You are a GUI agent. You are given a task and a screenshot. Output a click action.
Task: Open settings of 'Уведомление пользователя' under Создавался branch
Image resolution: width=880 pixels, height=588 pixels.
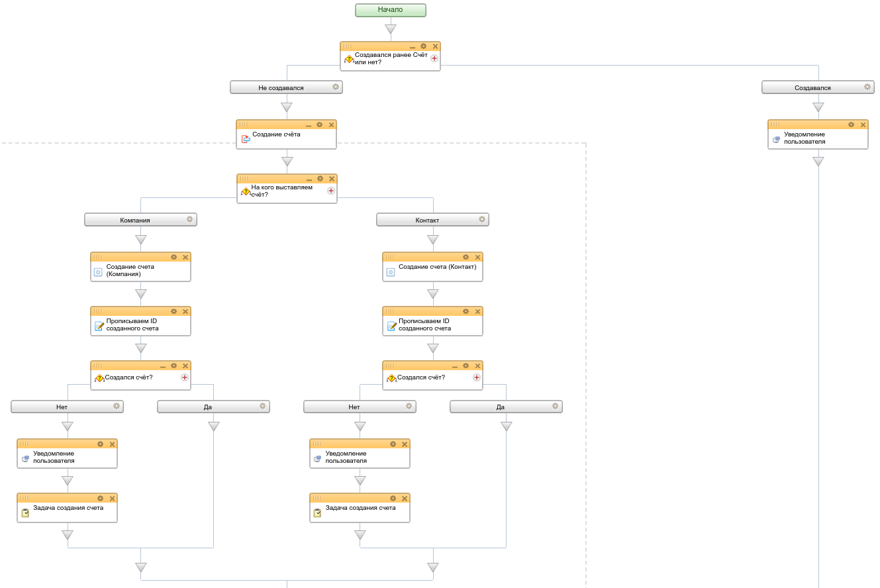(852, 124)
